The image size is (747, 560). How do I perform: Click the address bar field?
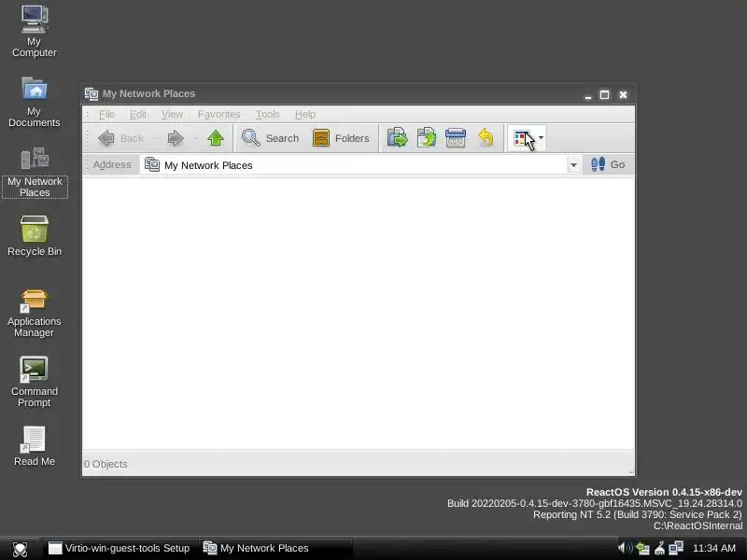pos(354,165)
